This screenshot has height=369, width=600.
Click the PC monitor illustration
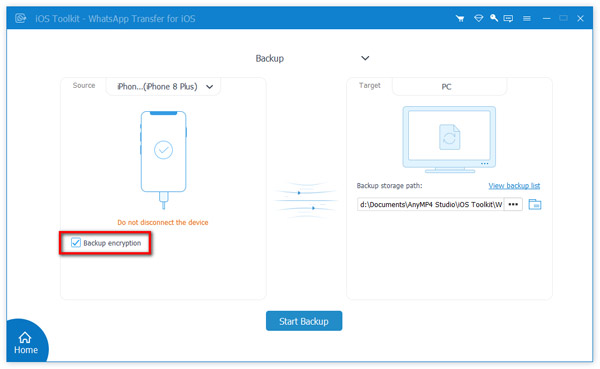[449, 140]
